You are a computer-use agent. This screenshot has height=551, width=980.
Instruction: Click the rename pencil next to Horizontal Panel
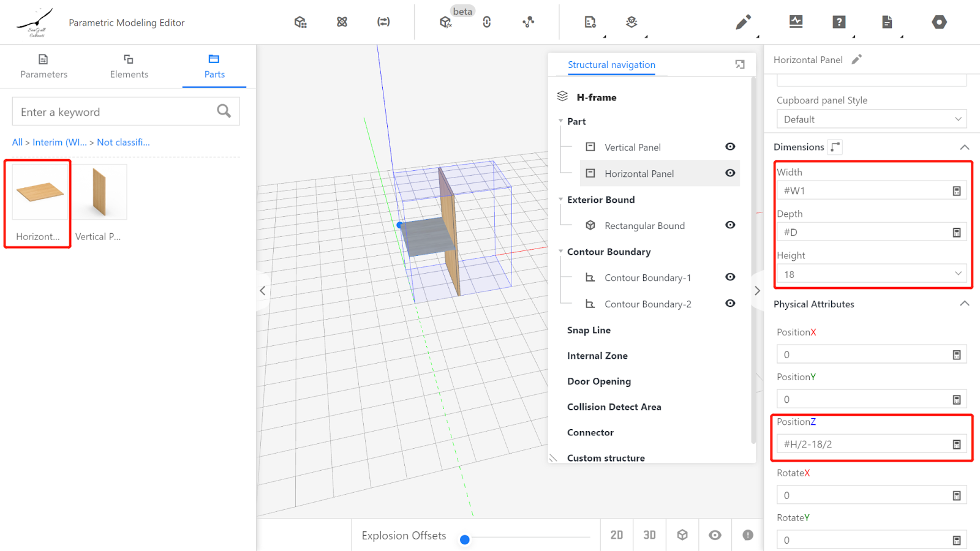857,59
